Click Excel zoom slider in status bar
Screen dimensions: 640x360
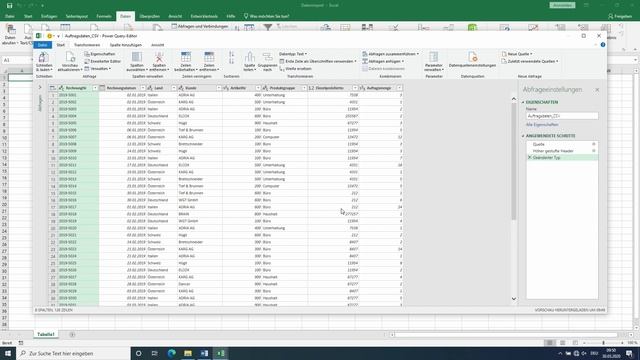pyautogui.click(x=604, y=343)
